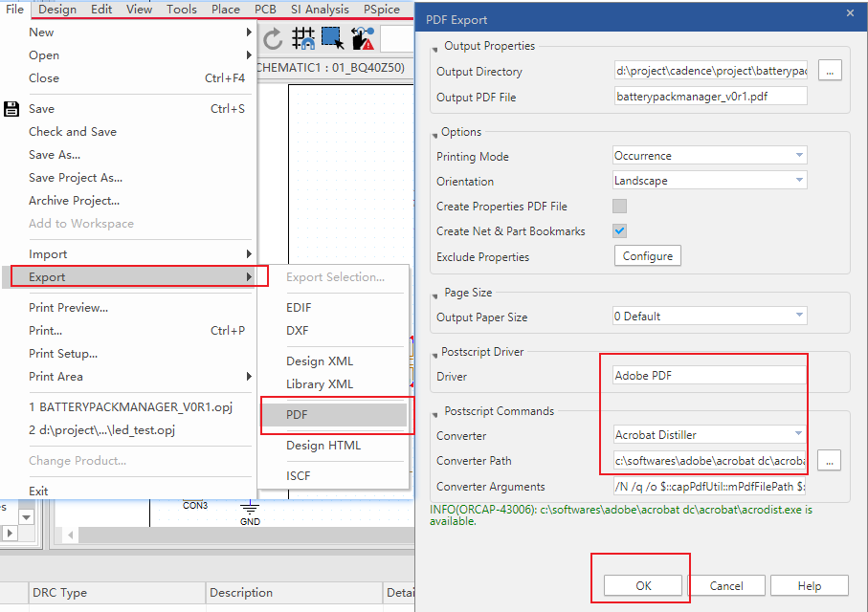This screenshot has width=868, height=612.
Task: Open the Output Paper Size dropdown
Action: click(710, 316)
